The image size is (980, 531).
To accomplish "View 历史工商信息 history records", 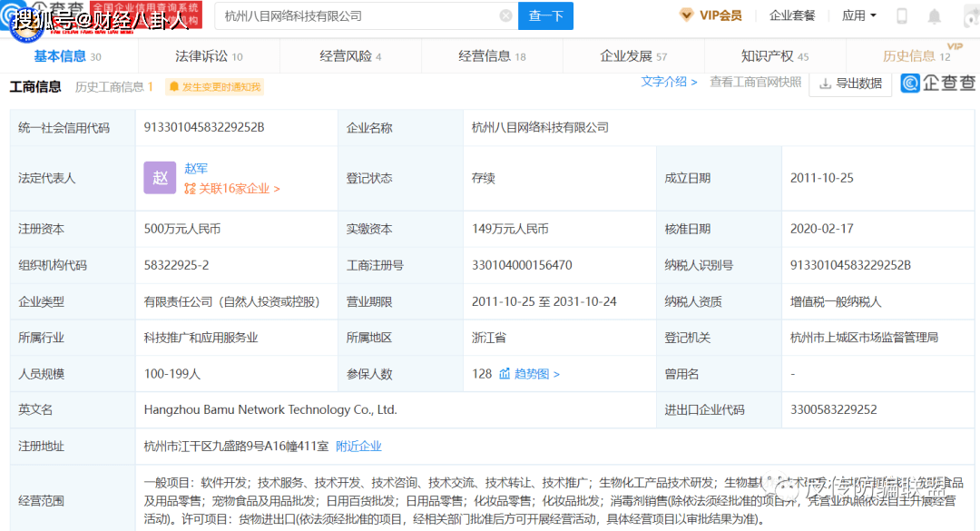I will [113, 87].
